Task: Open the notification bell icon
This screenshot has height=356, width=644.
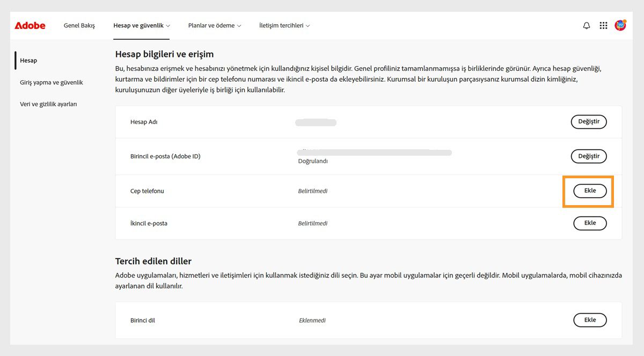Action: [x=586, y=25]
